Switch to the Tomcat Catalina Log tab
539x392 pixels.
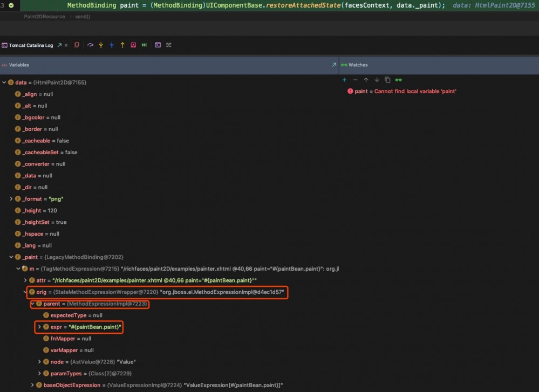pos(30,45)
